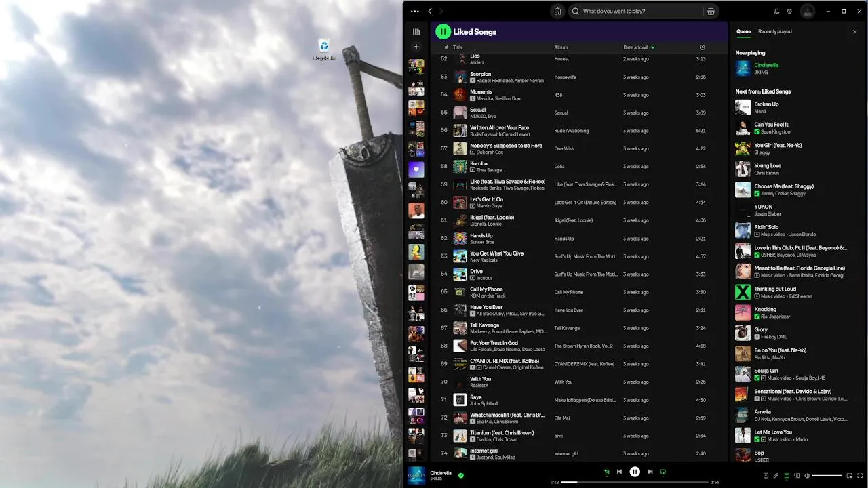Click queue cover art for 'Amelia'

pyautogui.click(x=743, y=415)
